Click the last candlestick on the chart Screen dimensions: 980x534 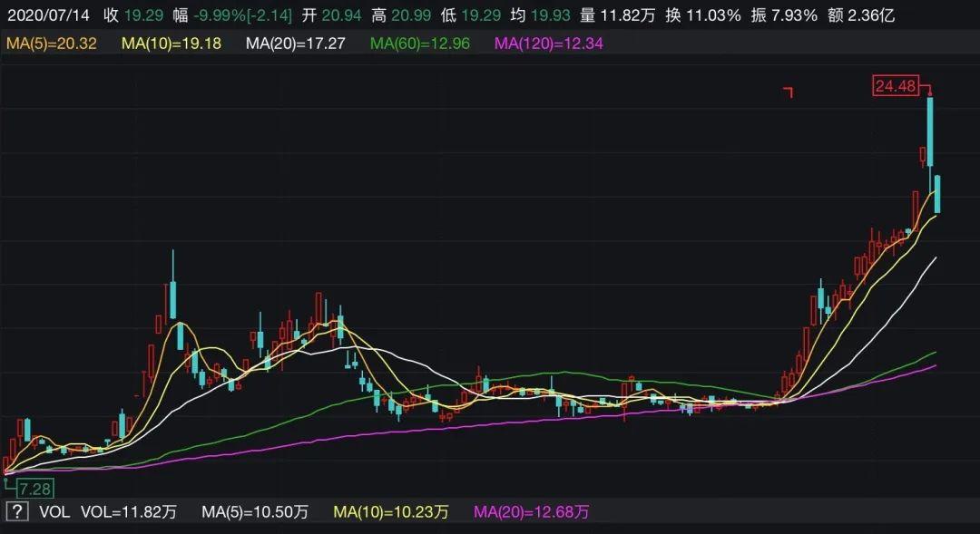937,194
